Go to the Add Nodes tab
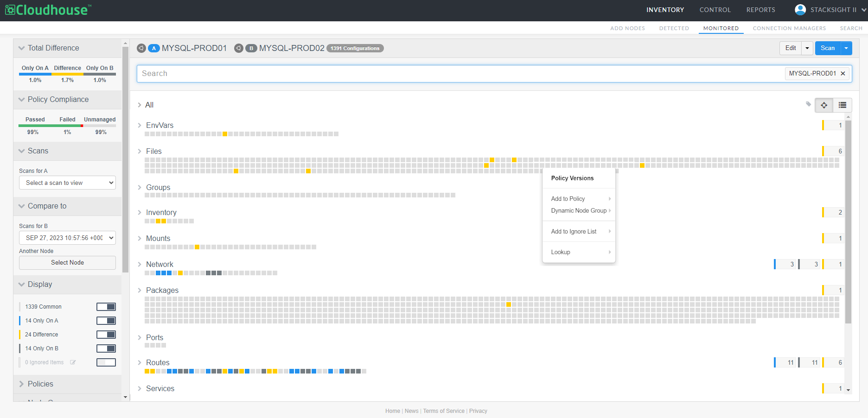The width and height of the screenshot is (868, 418). pyautogui.click(x=628, y=28)
